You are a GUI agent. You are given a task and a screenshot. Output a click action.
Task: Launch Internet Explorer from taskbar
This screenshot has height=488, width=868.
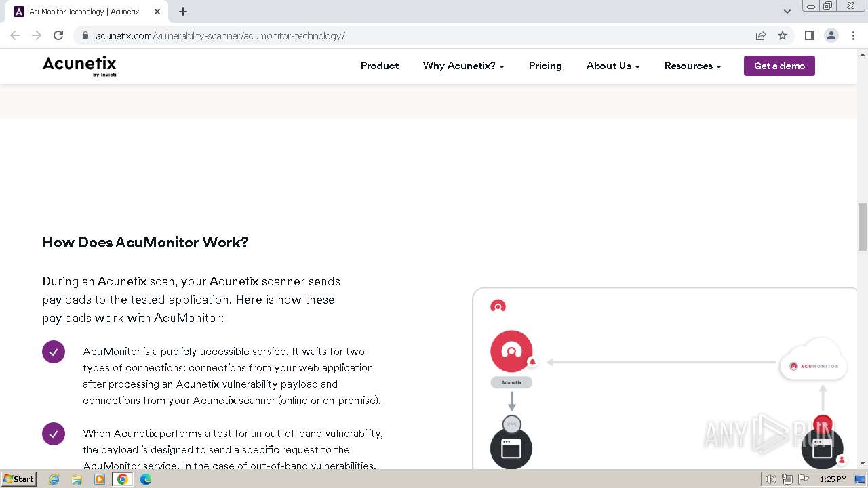click(54, 479)
